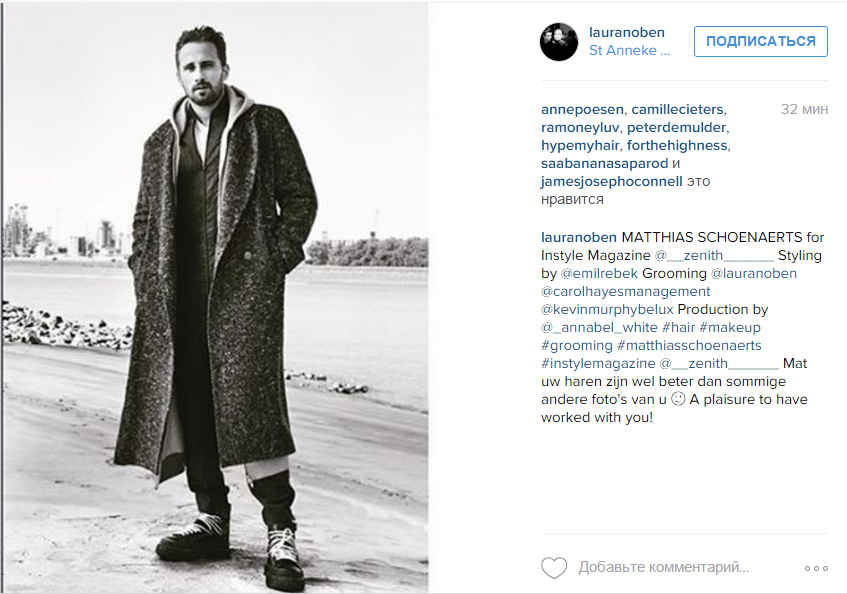Screen dimensions: 847x594
Task: Open @_annabel_white mention
Action: (x=599, y=327)
